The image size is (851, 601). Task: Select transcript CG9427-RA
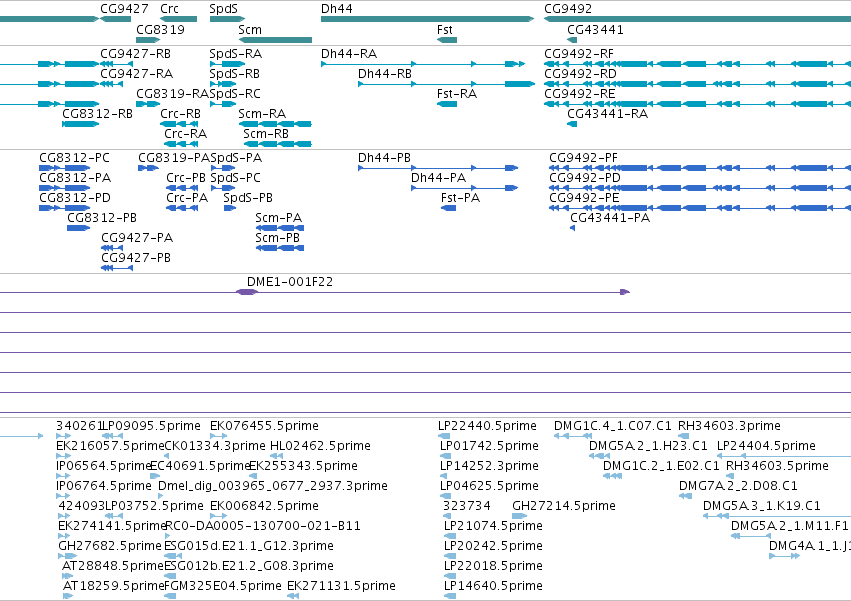pos(112,84)
